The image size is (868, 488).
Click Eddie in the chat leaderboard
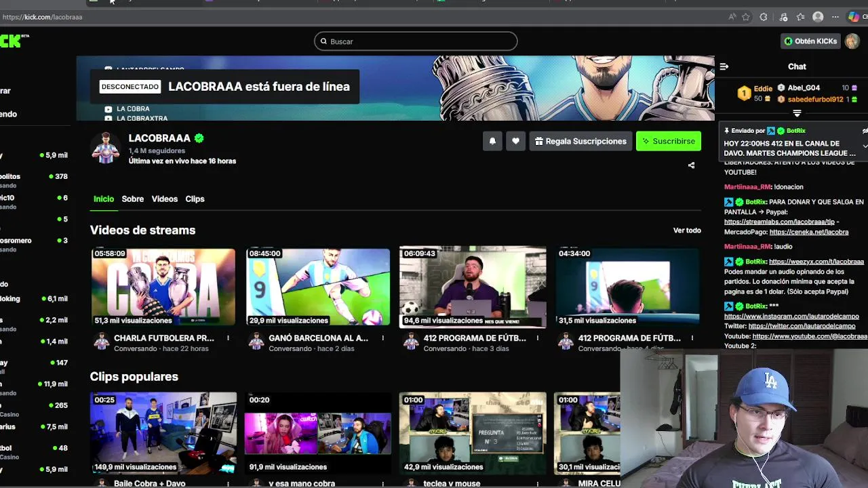[x=763, y=89]
